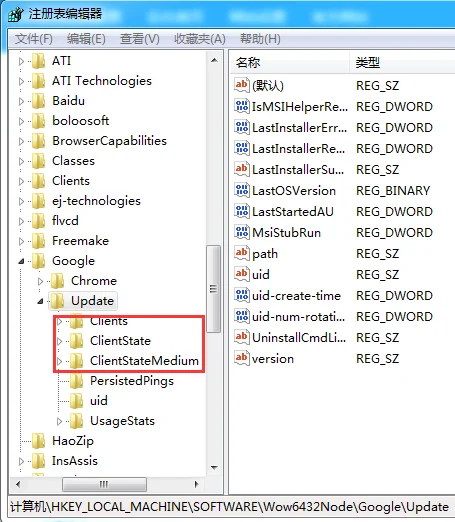
Task: Click the (默认) string value icon
Action: point(242,85)
